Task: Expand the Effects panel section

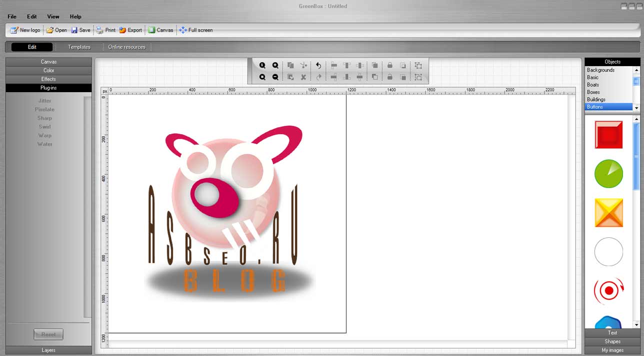Action: click(48, 79)
